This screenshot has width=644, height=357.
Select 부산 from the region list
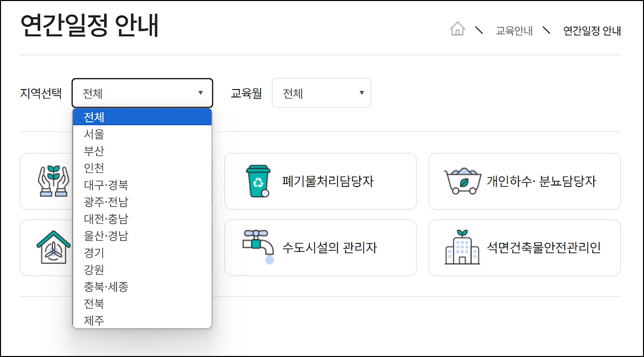(142, 151)
